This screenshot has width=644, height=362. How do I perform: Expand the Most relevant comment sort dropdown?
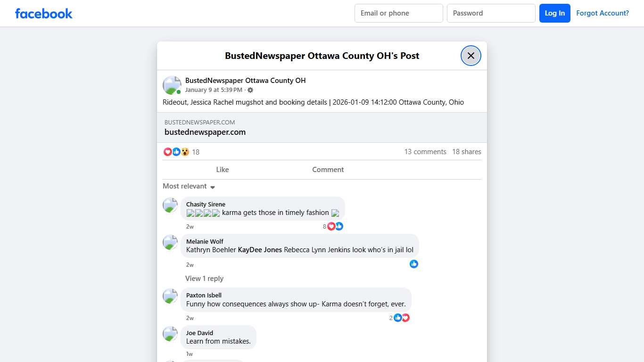click(x=189, y=186)
